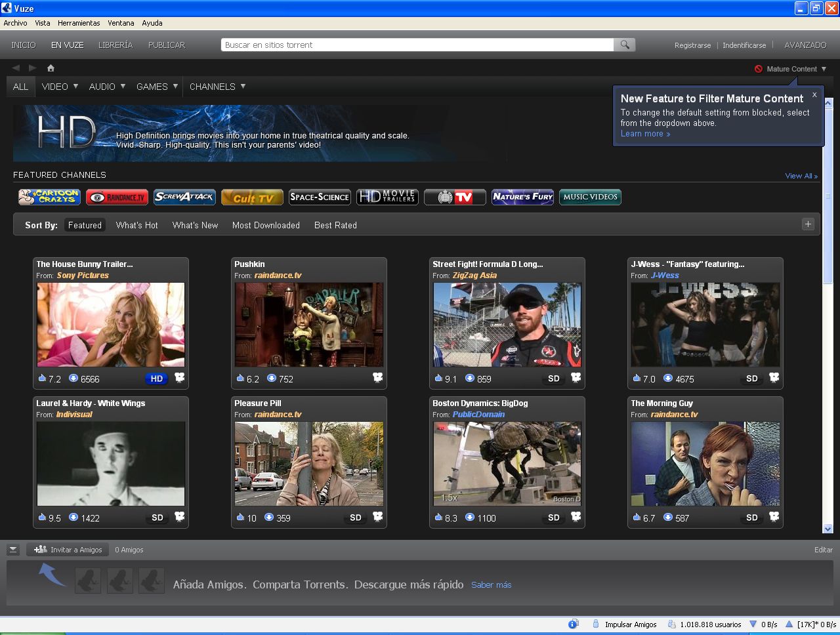Click Learn more in mature content popup
The width and height of the screenshot is (840, 635).
pyautogui.click(x=645, y=134)
